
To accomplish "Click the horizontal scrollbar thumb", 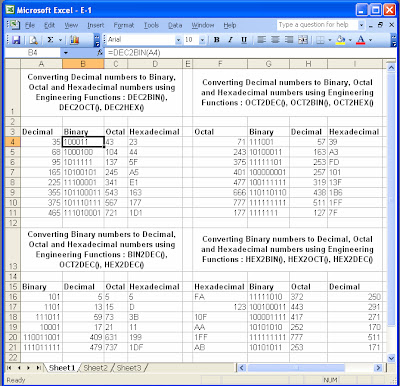I will (x=296, y=368).
